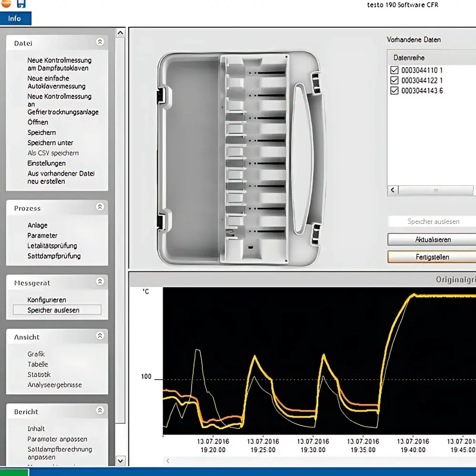Collapse the Bericht panel via its chevron
Image resolution: width=476 pixels, height=476 pixels.
point(100,410)
